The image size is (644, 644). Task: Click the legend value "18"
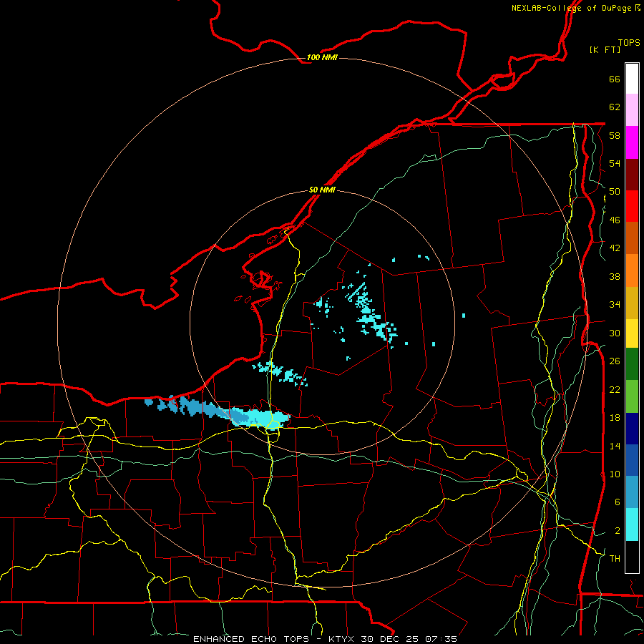click(x=615, y=418)
